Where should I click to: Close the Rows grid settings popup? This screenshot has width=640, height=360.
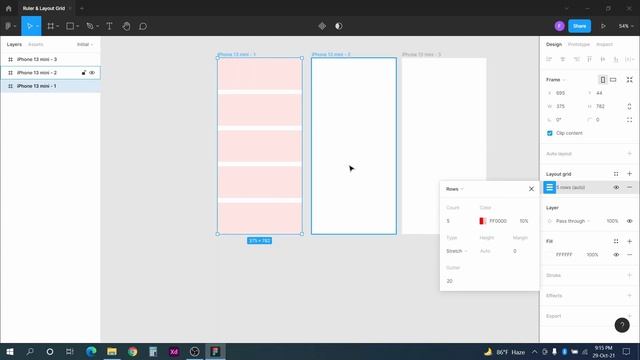(531, 189)
